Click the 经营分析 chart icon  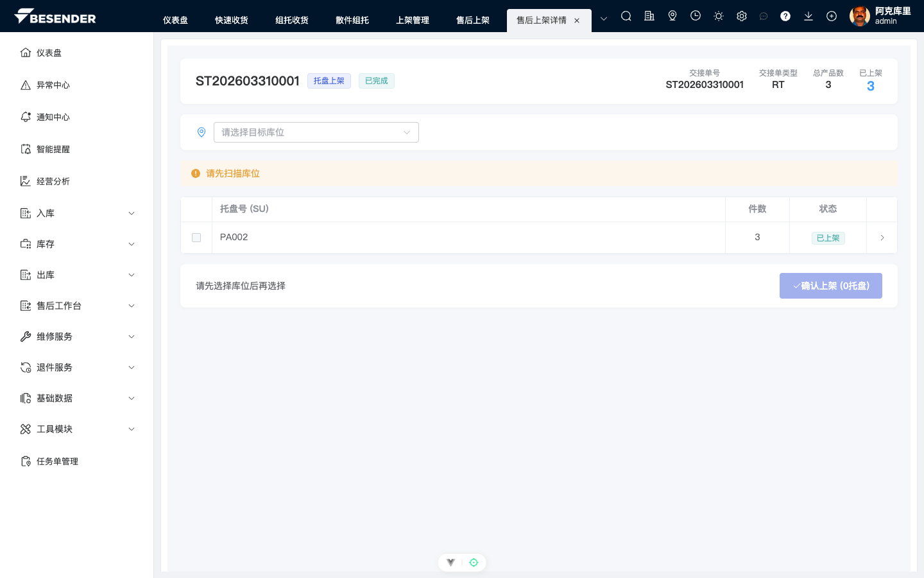click(x=26, y=181)
